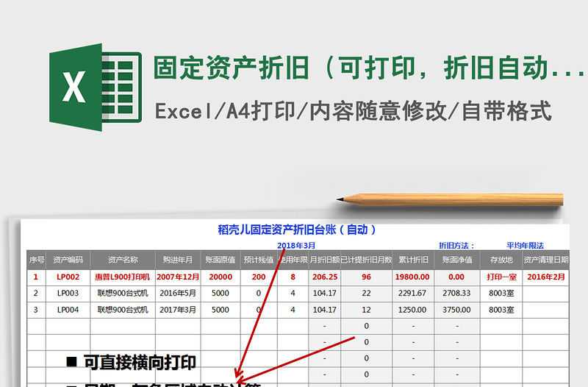Click the 存放地 column header
The width and height of the screenshot is (588, 387).
click(x=501, y=260)
